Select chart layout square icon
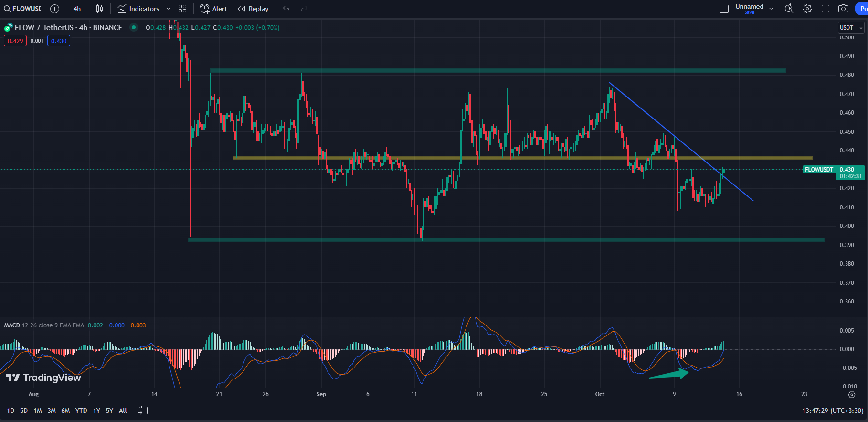This screenshot has height=422, width=868. pos(724,9)
